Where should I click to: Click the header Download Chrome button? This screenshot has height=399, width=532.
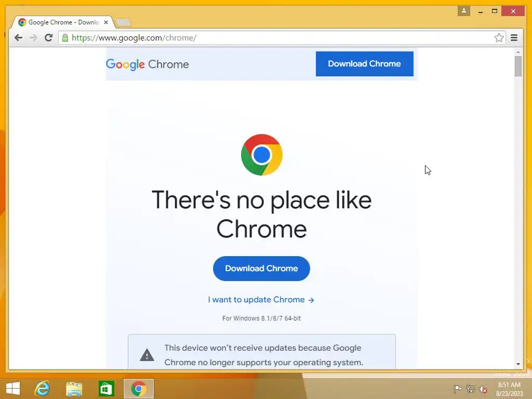click(364, 64)
